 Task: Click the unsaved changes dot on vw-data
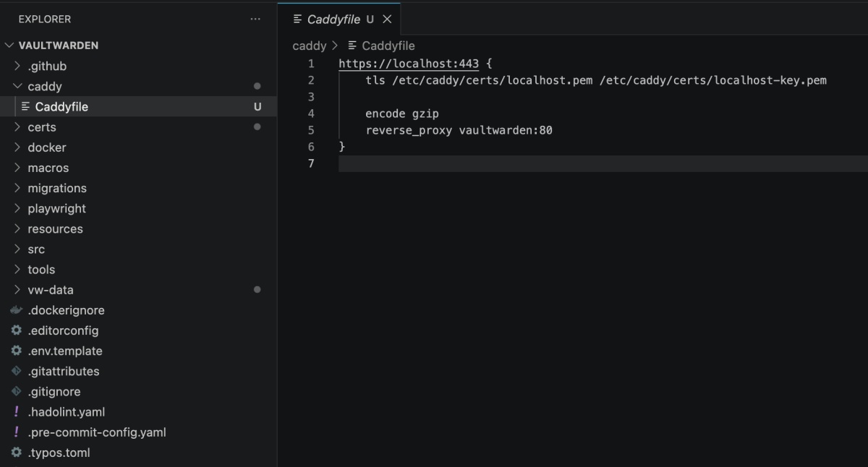[x=256, y=289]
